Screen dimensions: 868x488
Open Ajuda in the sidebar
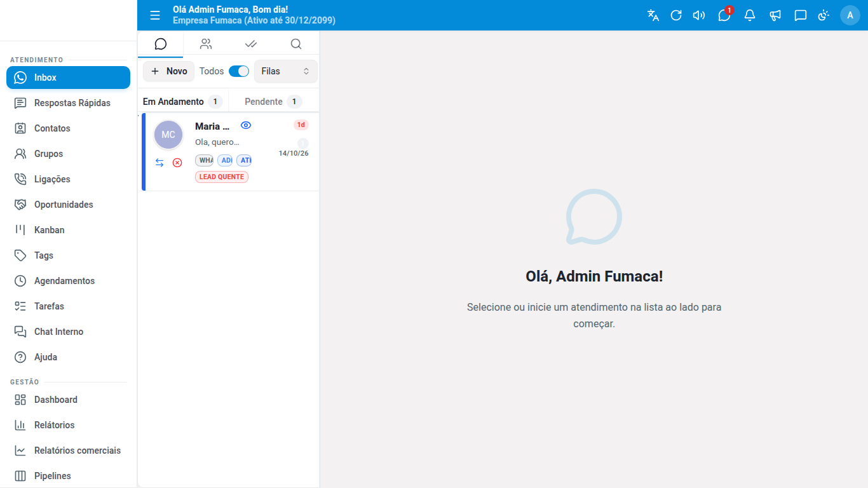pyautogui.click(x=69, y=357)
